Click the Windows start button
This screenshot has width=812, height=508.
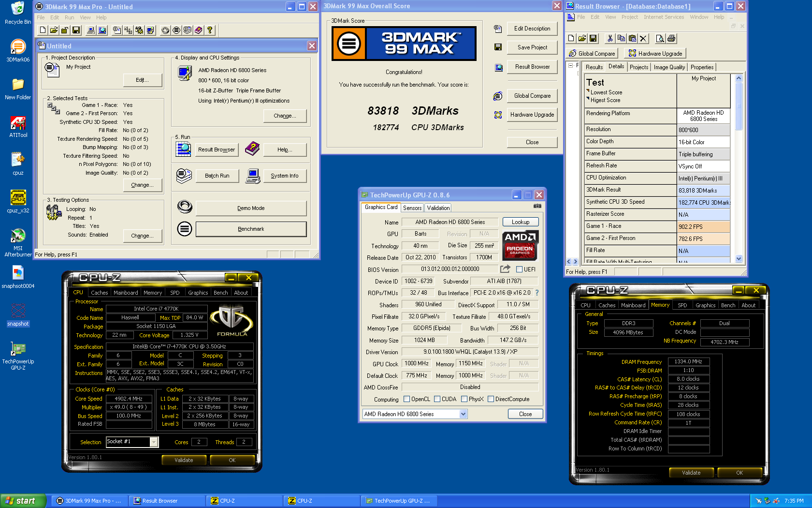pyautogui.click(x=23, y=501)
